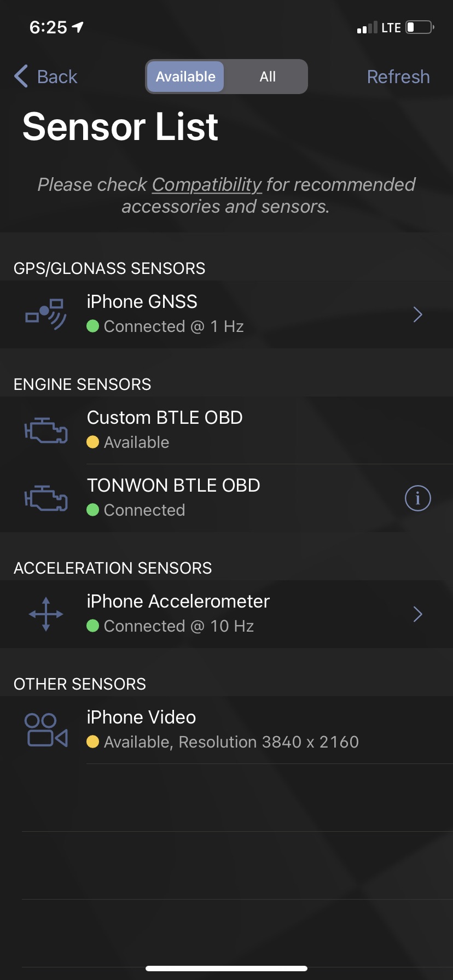Viewport: 453px width, 980px height.
Task: Tap the engine icon beside TONWON BTLE OBD
Action: coord(47,498)
